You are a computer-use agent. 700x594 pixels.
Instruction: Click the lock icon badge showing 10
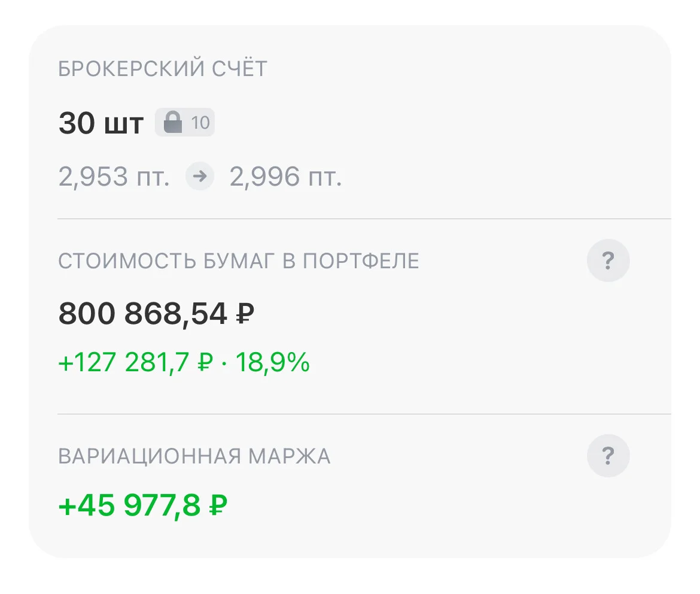[x=185, y=123]
